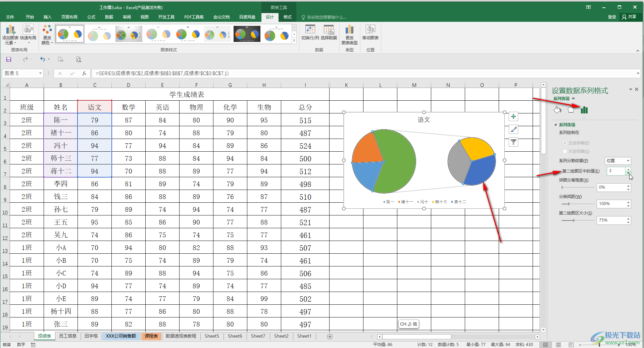Open the Select Data dialog
The height and width of the screenshot is (348, 644).
click(x=329, y=33)
